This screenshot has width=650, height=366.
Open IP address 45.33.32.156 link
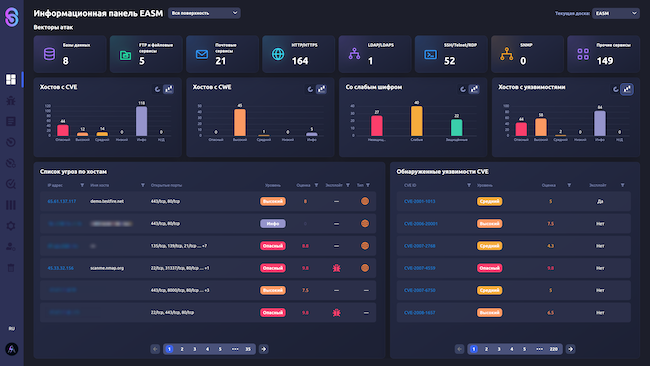(x=61, y=268)
